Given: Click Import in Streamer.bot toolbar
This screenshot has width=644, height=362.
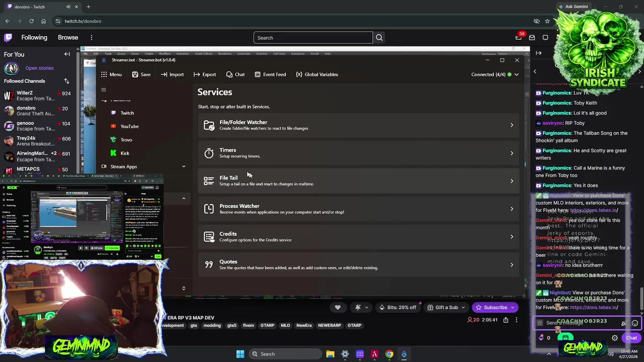Looking at the screenshot, I should coord(172,74).
